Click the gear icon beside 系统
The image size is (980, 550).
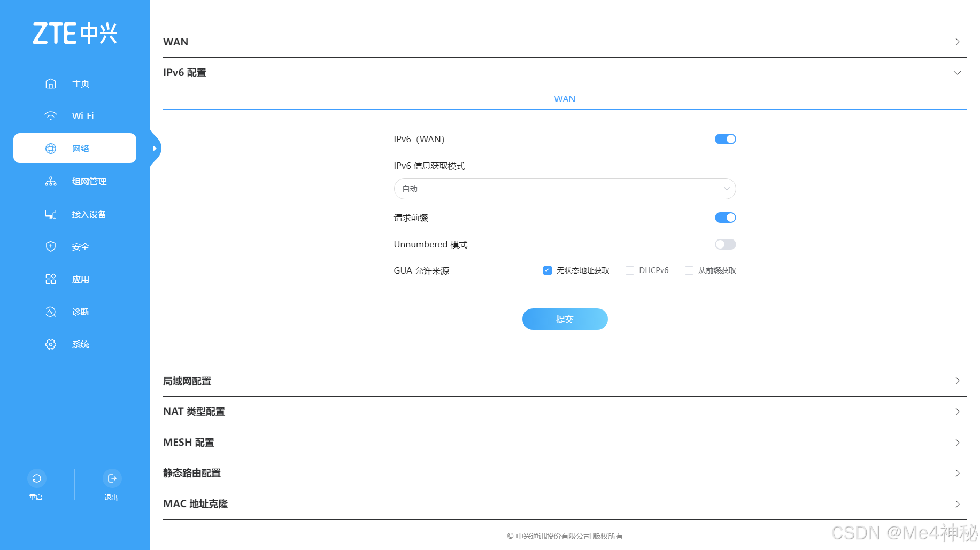coord(51,344)
